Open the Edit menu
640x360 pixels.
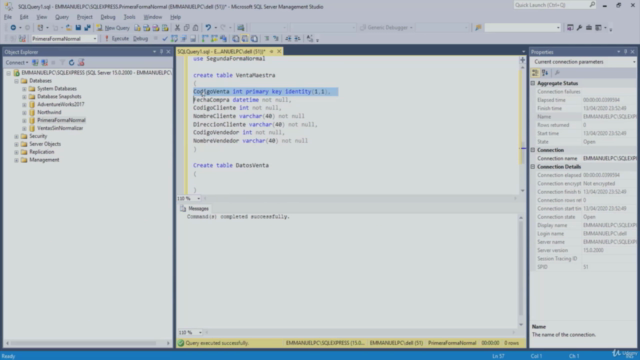tap(24, 17)
